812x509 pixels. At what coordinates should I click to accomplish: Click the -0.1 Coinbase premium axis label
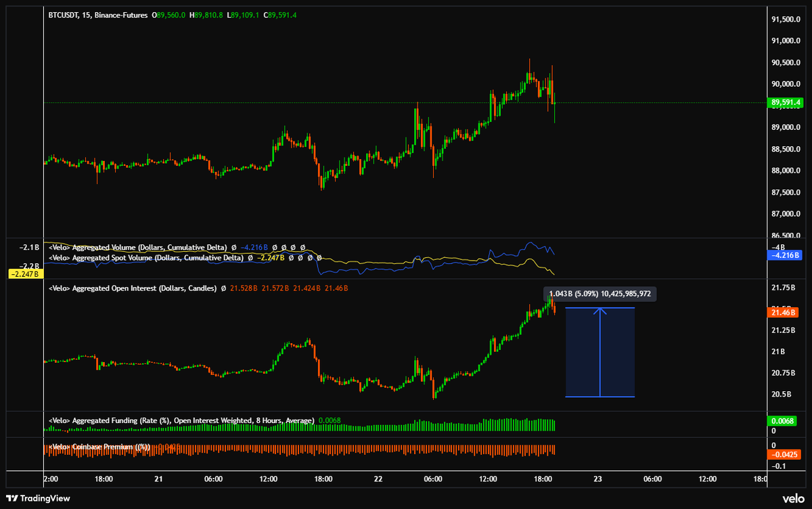pos(780,466)
